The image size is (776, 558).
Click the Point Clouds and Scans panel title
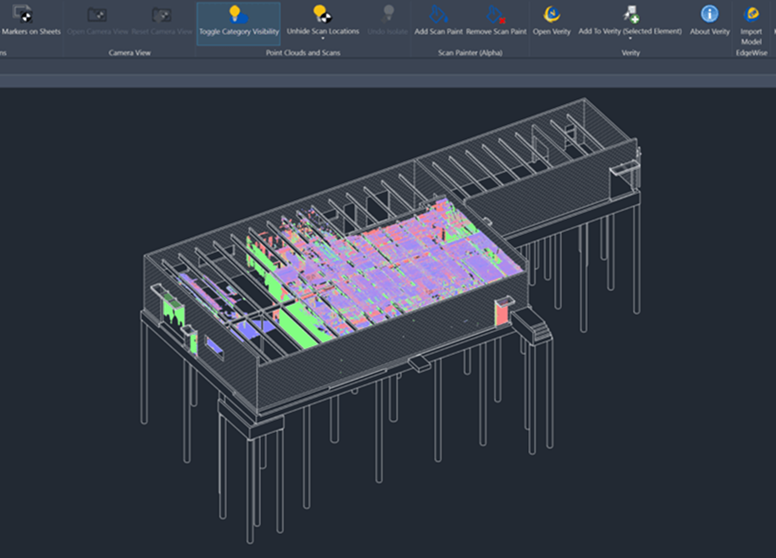[x=303, y=52]
